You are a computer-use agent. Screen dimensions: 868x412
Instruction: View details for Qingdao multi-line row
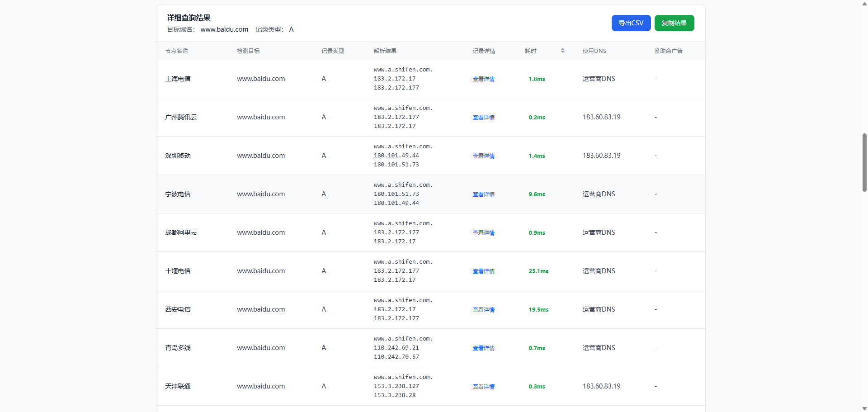(483, 348)
